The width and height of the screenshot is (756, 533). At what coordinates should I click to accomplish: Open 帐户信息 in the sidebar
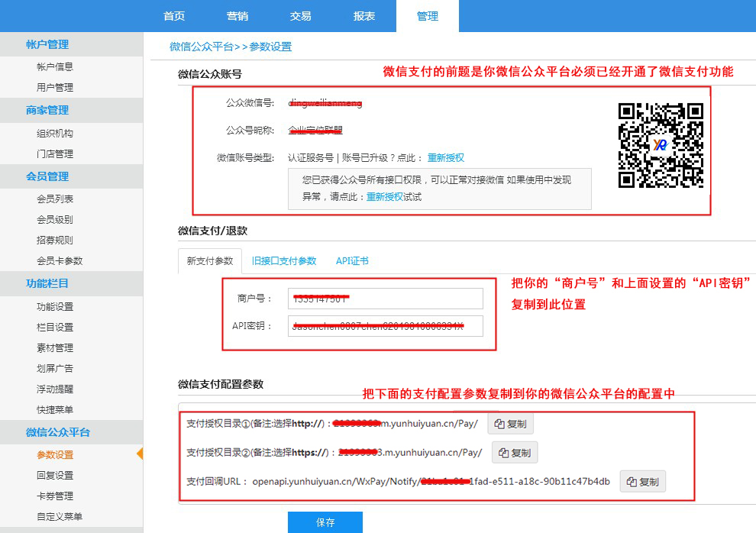(x=55, y=67)
